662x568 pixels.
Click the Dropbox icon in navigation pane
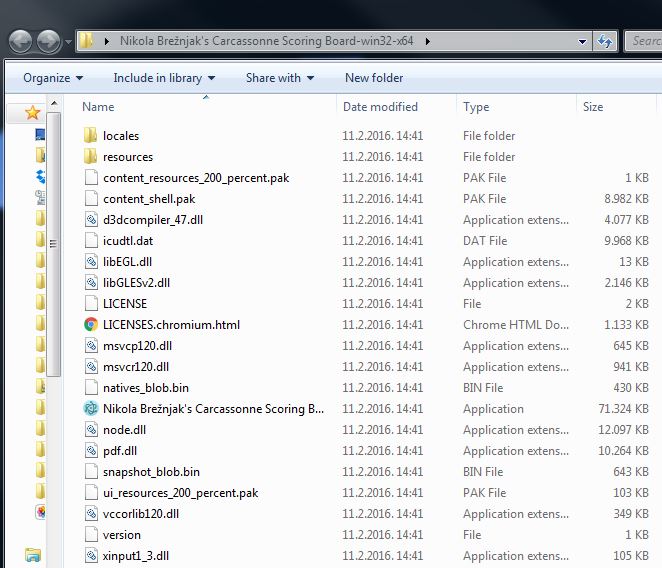(x=41, y=176)
